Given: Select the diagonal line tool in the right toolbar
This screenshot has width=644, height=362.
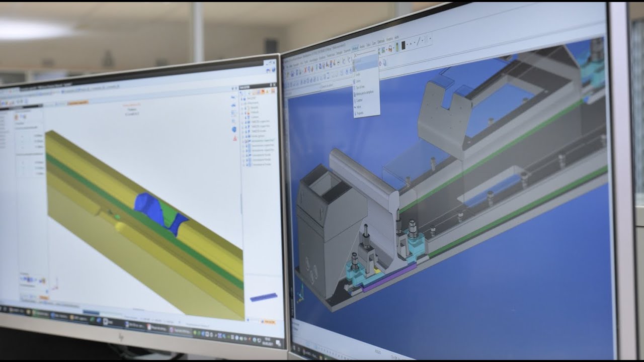Looking at the screenshot, I should 418,40.
